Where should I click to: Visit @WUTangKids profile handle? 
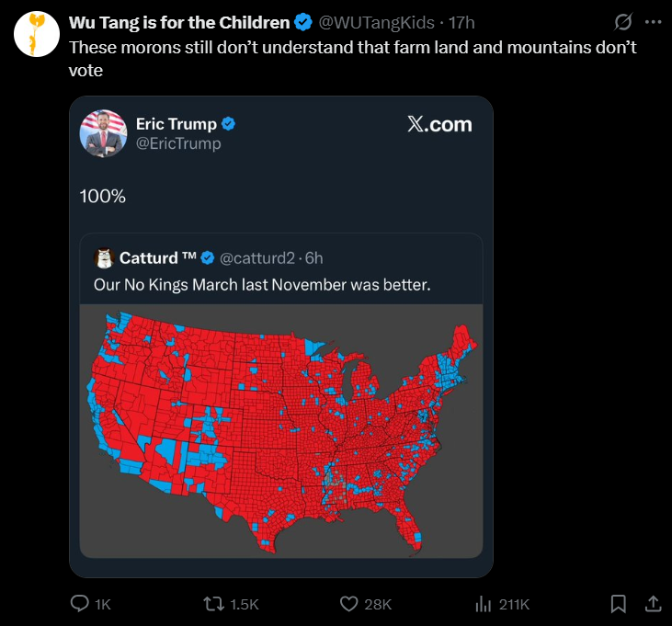(x=376, y=23)
